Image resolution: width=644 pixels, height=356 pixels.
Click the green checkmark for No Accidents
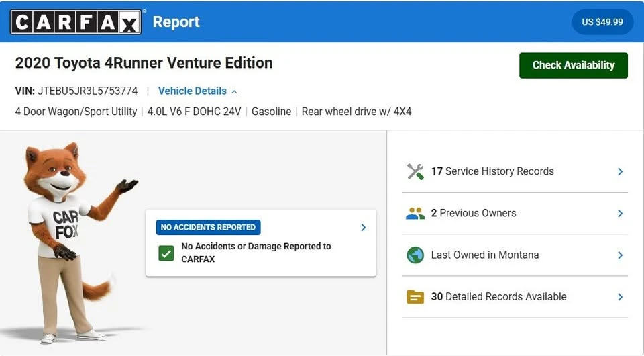point(166,253)
